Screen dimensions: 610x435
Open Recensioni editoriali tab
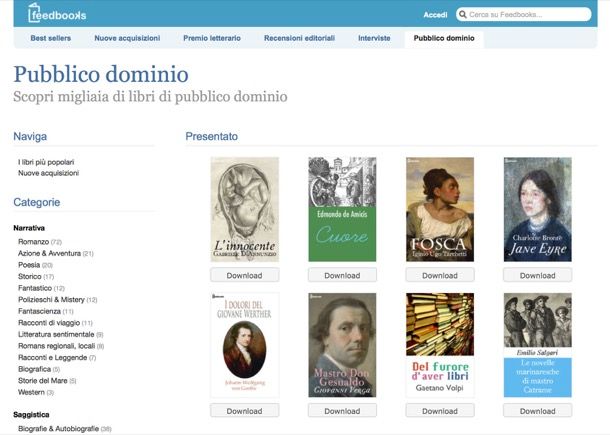click(x=300, y=38)
